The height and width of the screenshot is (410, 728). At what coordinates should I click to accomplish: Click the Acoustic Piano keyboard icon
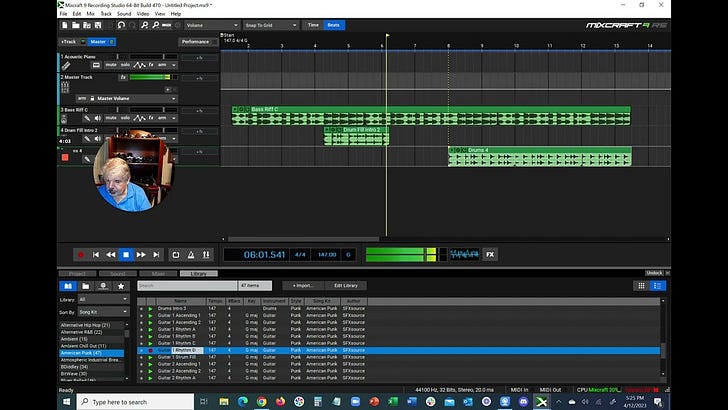tap(96, 65)
